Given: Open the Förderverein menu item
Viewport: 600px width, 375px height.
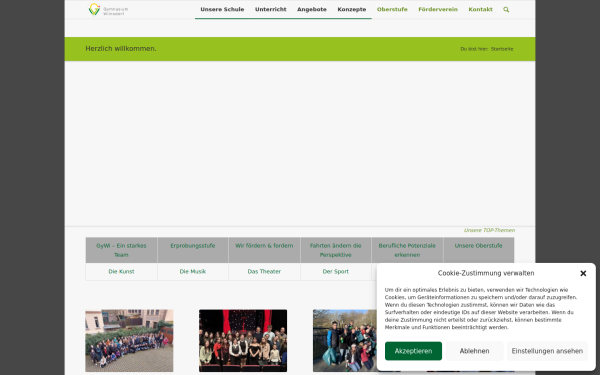Looking at the screenshot, I should tap(438, 9).
